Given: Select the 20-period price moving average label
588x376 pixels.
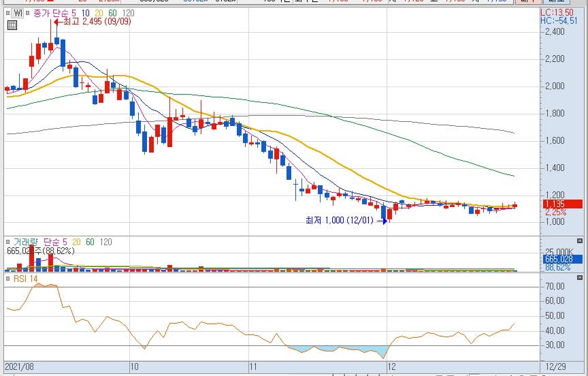Looking at the screenshot, I should 99,13.
